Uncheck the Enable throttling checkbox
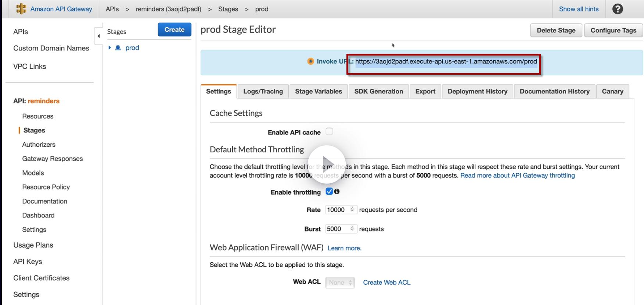The image size is (644, 305). coord(329,191)
